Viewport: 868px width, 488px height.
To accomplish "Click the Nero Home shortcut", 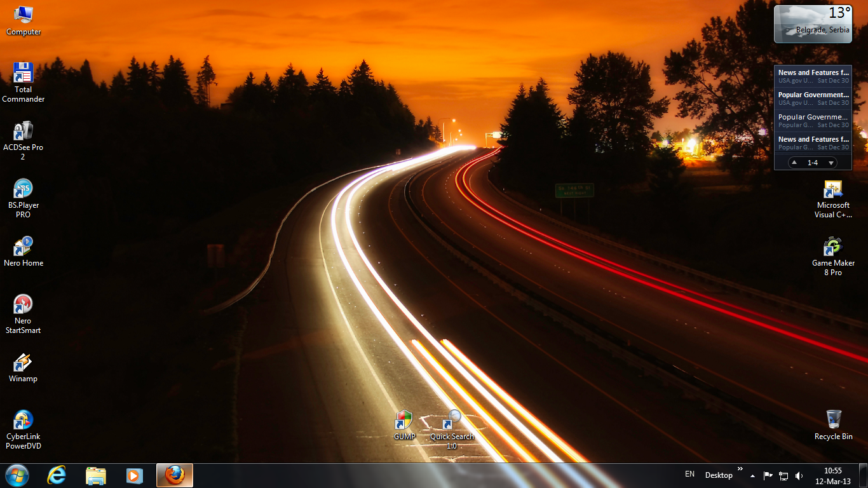I will pos(24,252).
